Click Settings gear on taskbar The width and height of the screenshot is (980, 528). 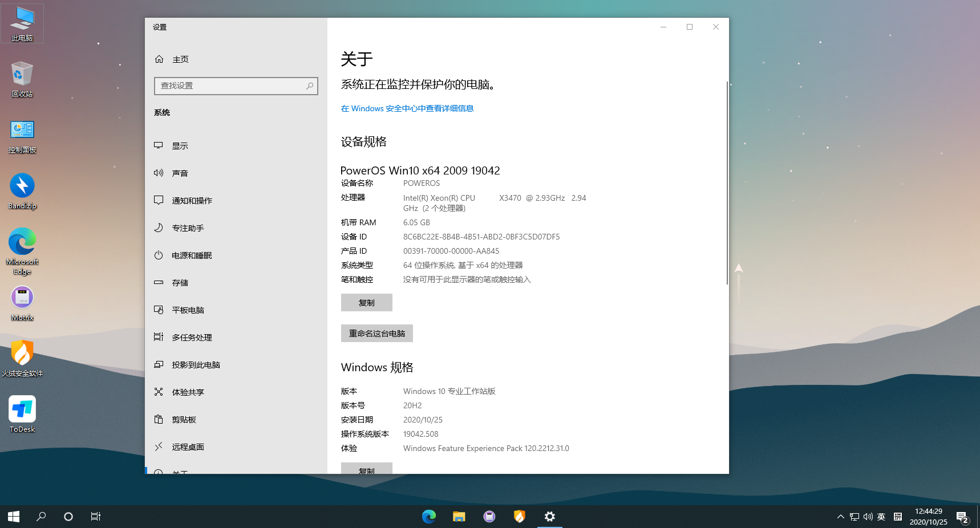pos(550,517)
